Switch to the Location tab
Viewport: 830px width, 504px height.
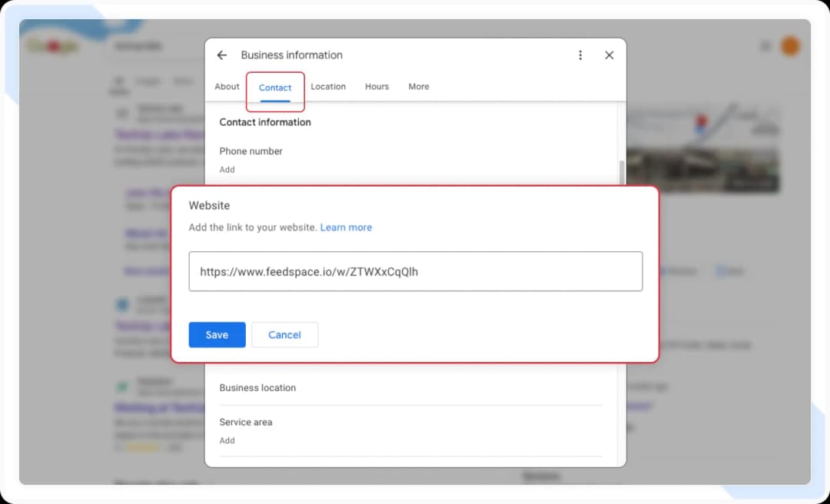point(328,86)
